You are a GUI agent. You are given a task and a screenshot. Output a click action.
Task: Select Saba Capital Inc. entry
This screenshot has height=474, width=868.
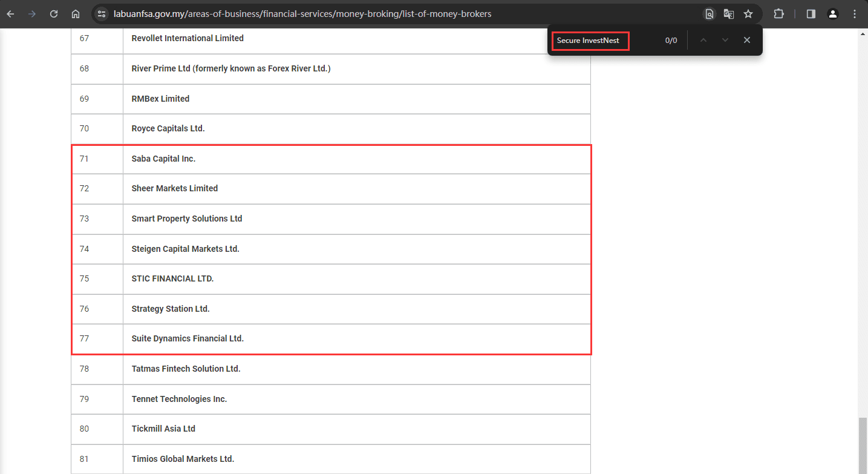(x=163, y=159)
